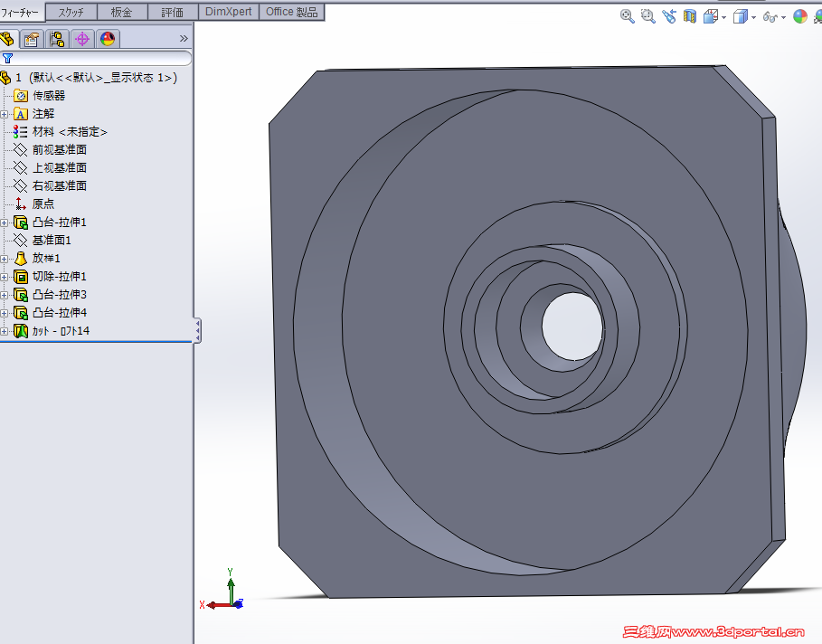Select the 前视基准面 plane
Screen dimensions: 822x644
point(60,150)
